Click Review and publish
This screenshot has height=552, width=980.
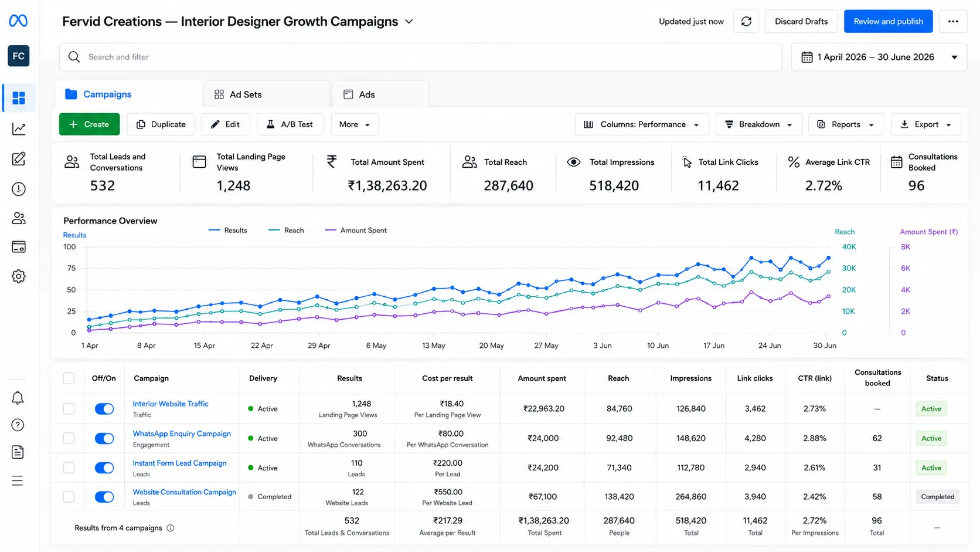click(x=889, y=21)
